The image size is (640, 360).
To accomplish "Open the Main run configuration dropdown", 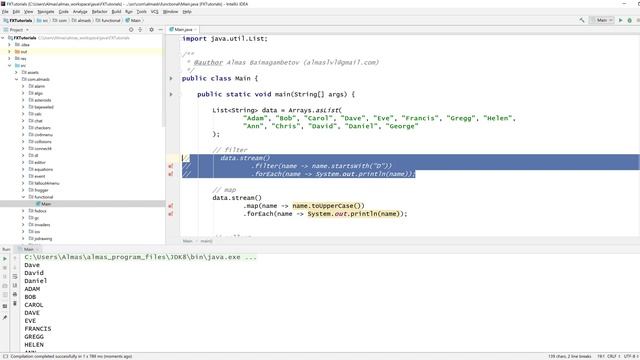I will (602, 20).
